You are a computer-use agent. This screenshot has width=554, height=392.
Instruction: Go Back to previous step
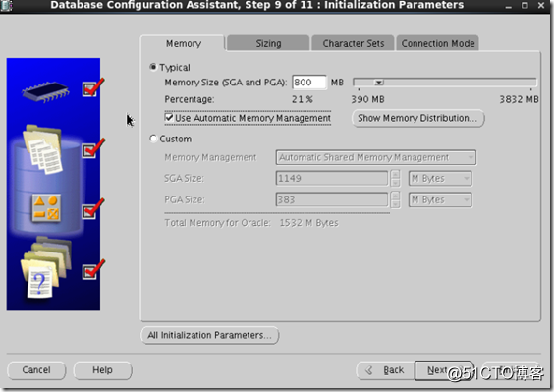point(386,370)
